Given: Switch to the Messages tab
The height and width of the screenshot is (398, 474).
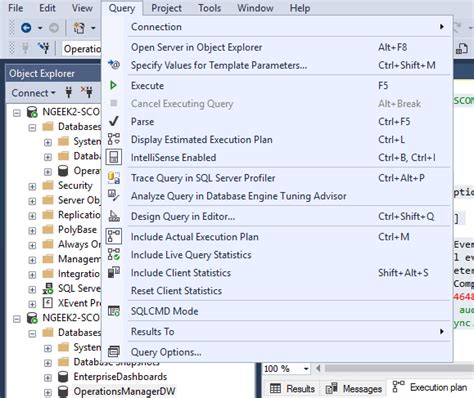Looking at the screenshot, I should tap(354, 389).
